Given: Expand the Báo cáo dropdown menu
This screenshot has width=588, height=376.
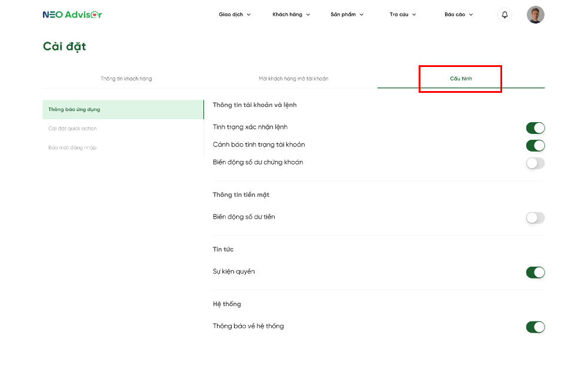Looking at the screenshot, I should click(x=459, y=15).
